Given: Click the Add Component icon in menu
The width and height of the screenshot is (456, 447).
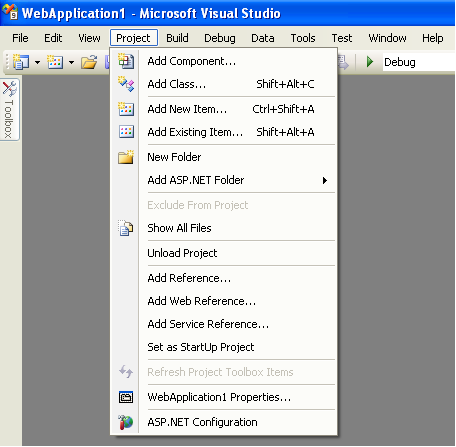Looking at the screenshot, I should point(126,61).
